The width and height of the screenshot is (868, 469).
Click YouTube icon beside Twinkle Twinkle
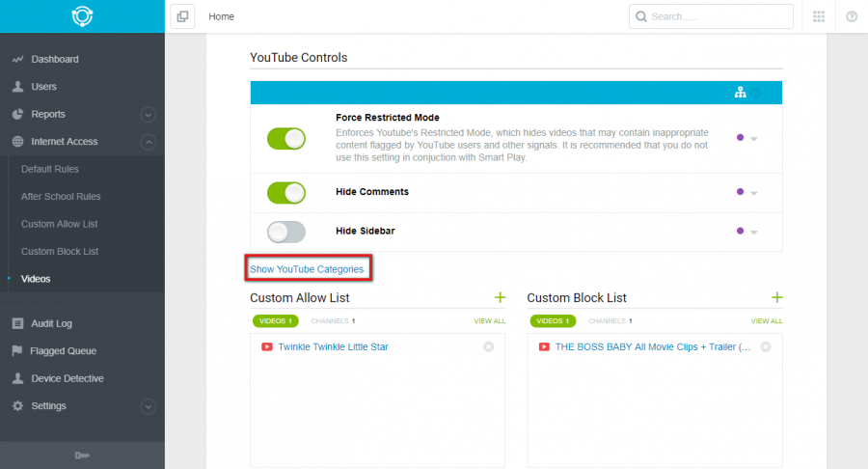(x=267, y=346)
